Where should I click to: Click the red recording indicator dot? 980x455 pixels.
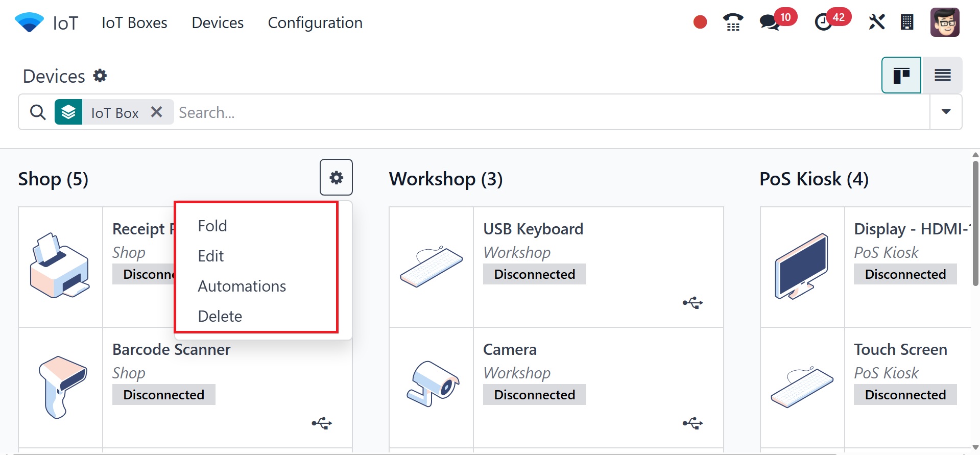click(x=700, y=22)
